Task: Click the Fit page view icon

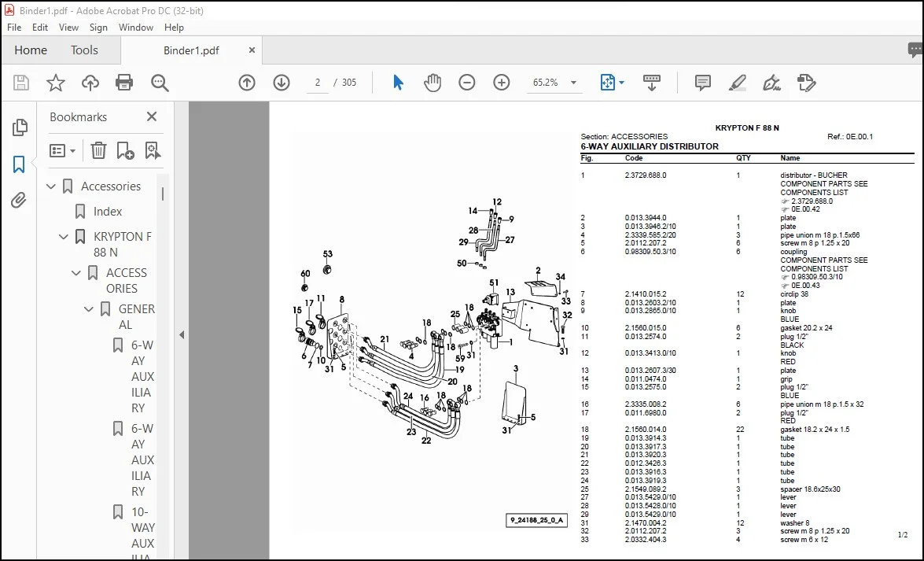Action: 608,83
